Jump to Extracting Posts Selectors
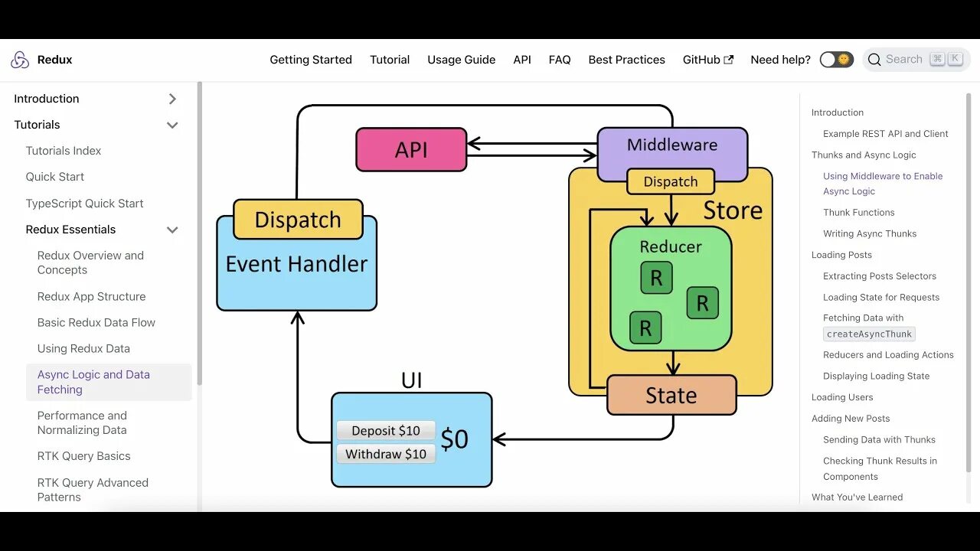Viewport: 980px width, 551px height. point(880,276)
